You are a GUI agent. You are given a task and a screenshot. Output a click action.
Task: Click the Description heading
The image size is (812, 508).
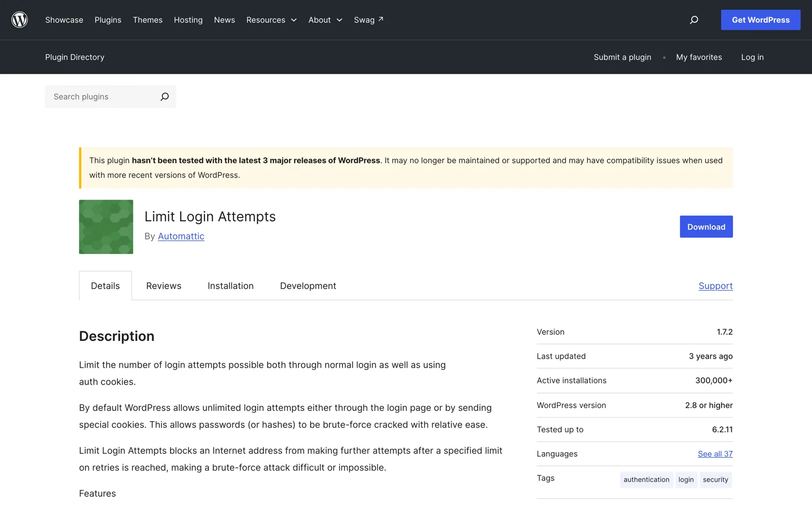[x=117, y=336]
